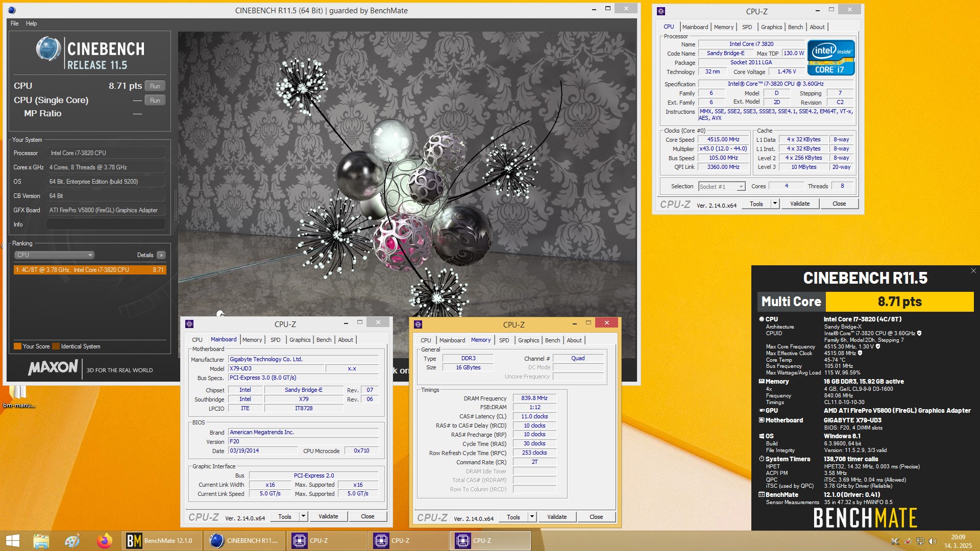Open the volume speaker tray icon

point(933,541)
